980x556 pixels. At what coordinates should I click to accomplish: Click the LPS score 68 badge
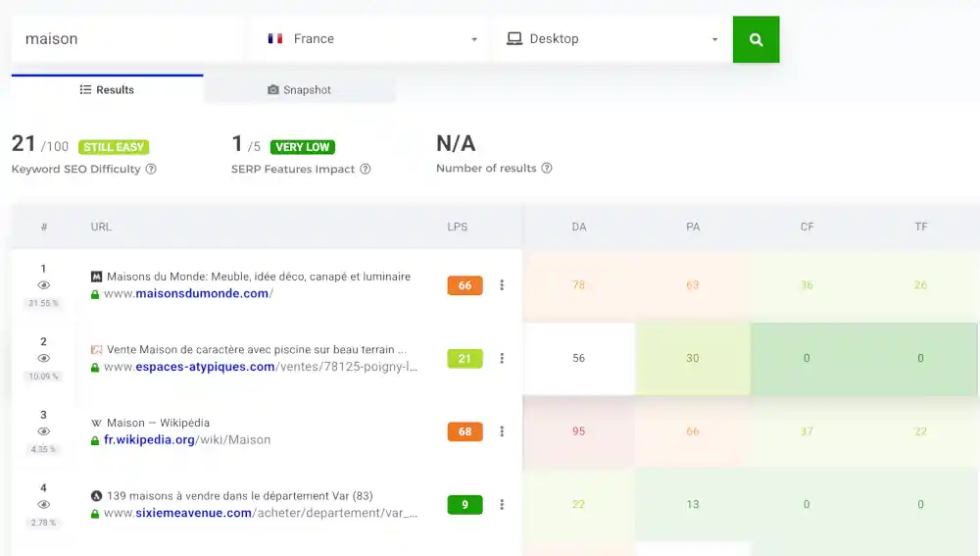[465, 431]
